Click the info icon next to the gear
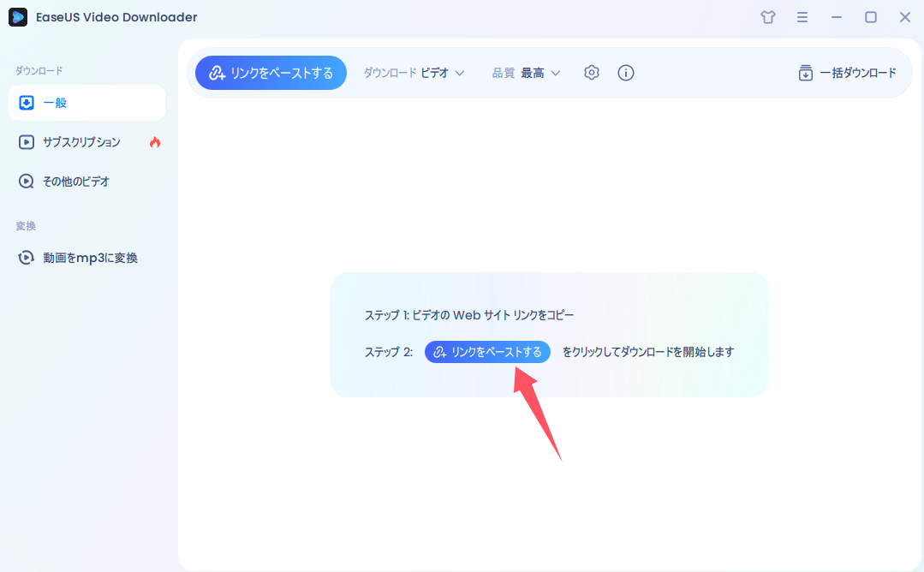The height and width of the screenshot is (572, 924). tap(626, 73)
